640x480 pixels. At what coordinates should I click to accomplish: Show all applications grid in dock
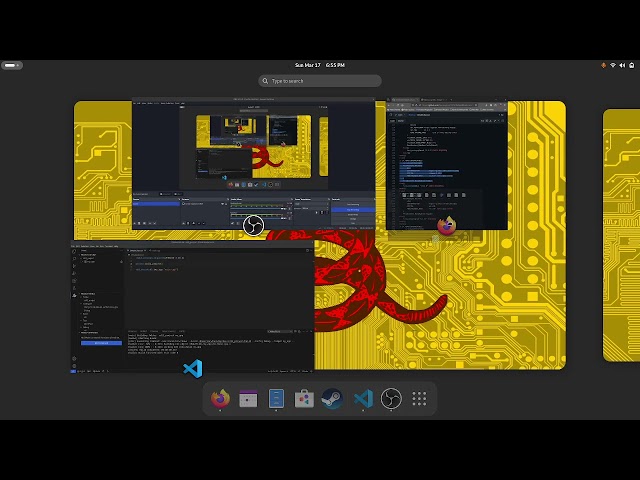[419, 398]
